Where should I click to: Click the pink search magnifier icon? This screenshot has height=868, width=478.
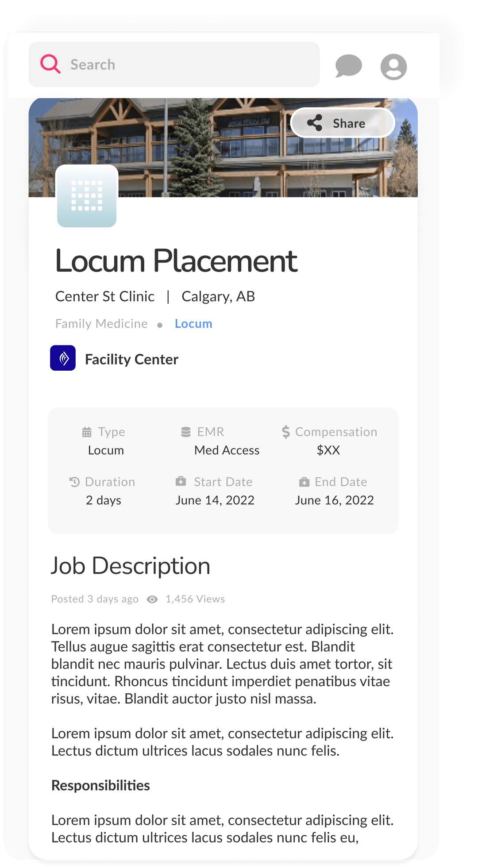50,64
